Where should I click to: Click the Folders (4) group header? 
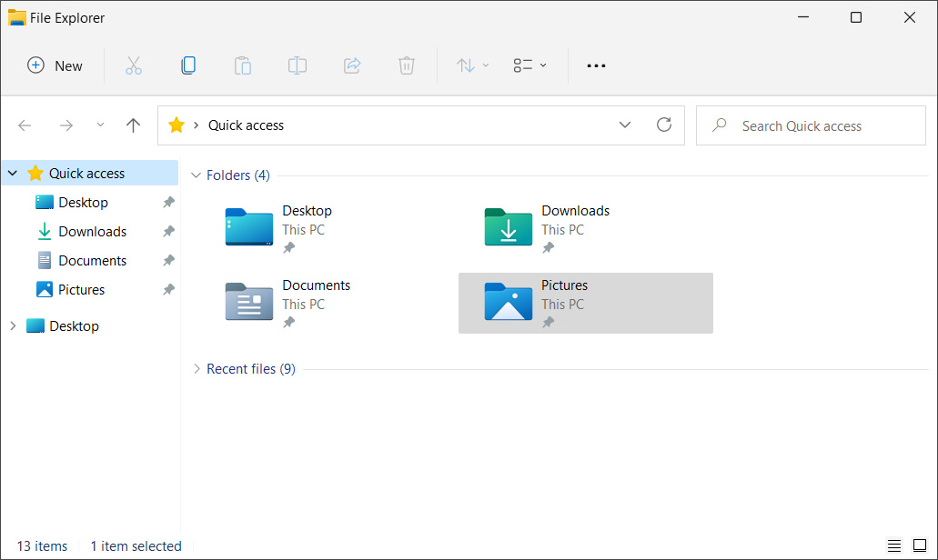coord(238,175)
